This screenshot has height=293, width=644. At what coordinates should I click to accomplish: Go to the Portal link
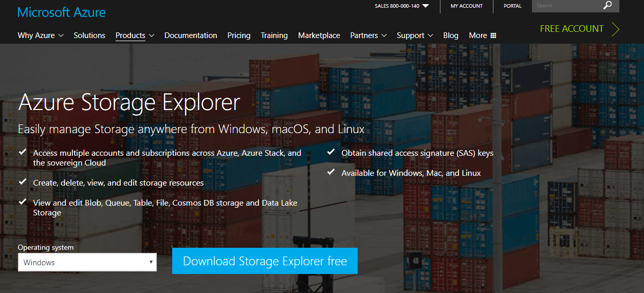(512, 6)
